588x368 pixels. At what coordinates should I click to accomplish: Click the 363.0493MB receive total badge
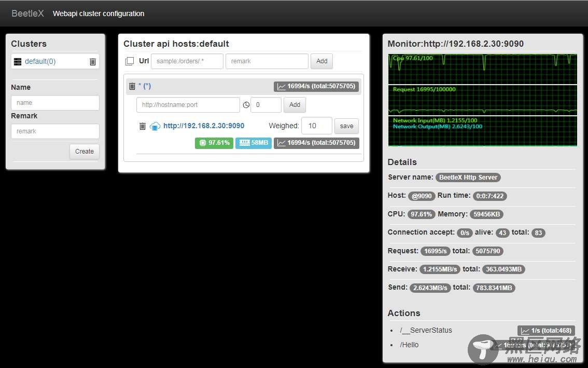coord(503,269)
